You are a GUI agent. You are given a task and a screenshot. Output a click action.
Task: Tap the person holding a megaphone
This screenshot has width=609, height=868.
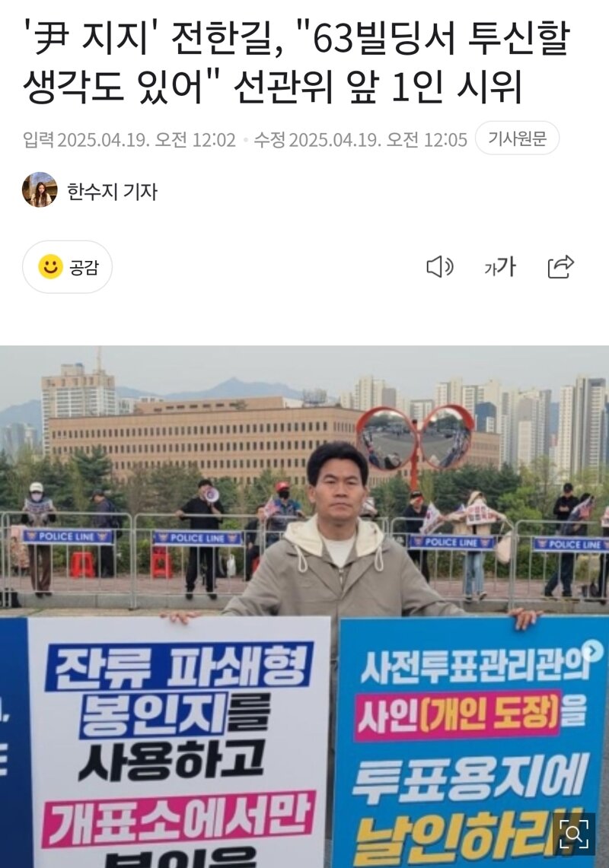tap(202, 538)
